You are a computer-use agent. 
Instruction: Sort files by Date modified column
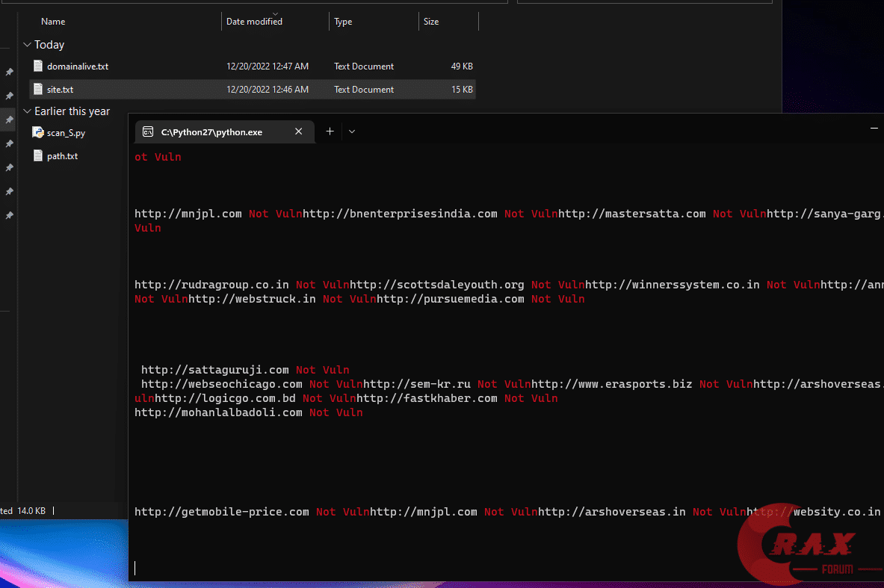[x=254, y=22]
